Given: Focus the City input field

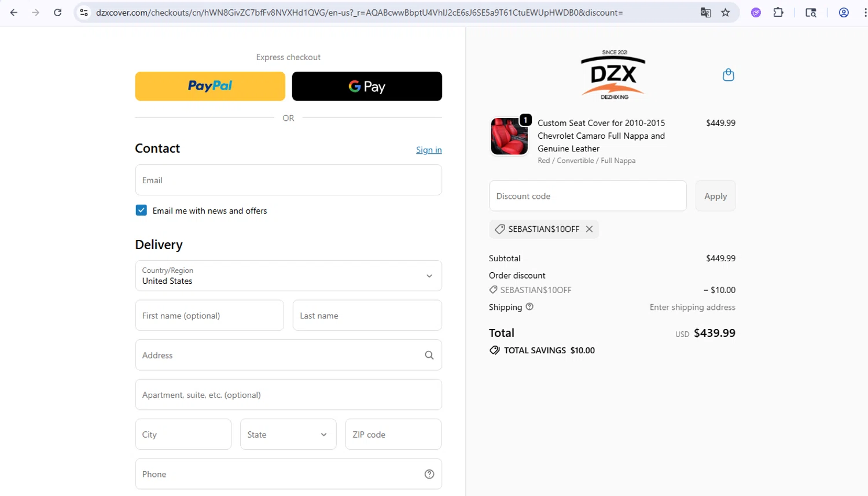Looking at the screenshot, I should pos(183,434).
